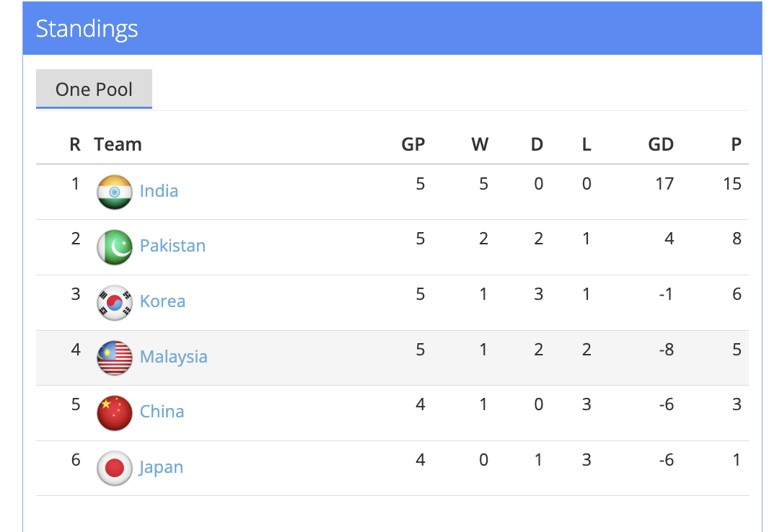
Task: Click the Japan flag icon
Action: 115,469
